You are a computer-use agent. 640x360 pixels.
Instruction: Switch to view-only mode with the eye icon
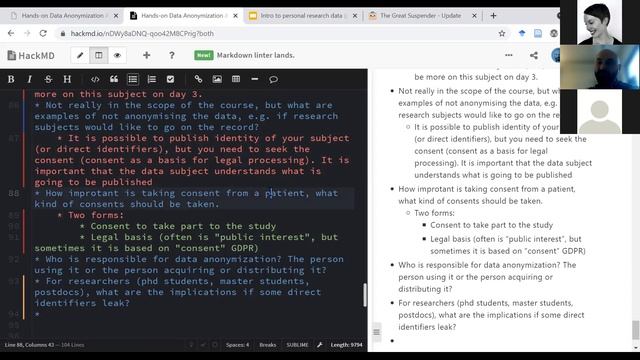click(x=117, y=56)
